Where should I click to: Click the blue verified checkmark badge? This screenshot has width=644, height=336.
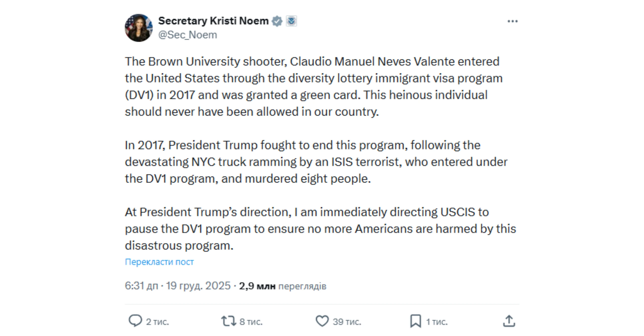[x=277, y=21]
